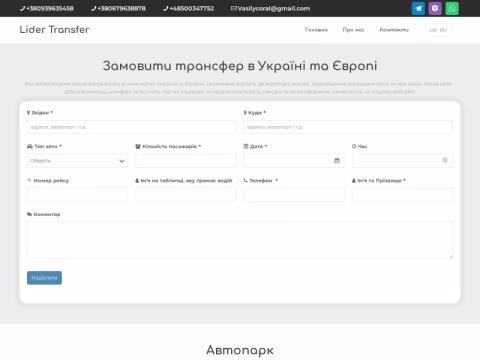480x360 pixels.
Task: Focus the Звідки address input
Action: (x=132, y=127)
